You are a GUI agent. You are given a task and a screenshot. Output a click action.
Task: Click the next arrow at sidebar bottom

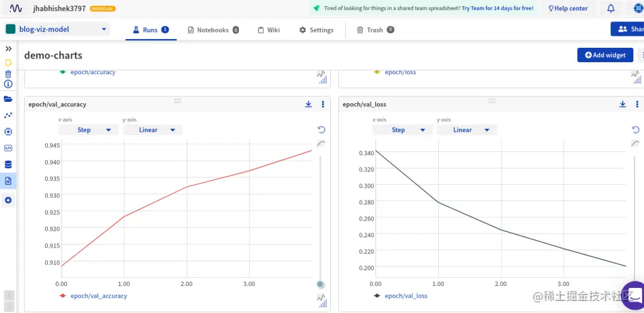[9, 307]
